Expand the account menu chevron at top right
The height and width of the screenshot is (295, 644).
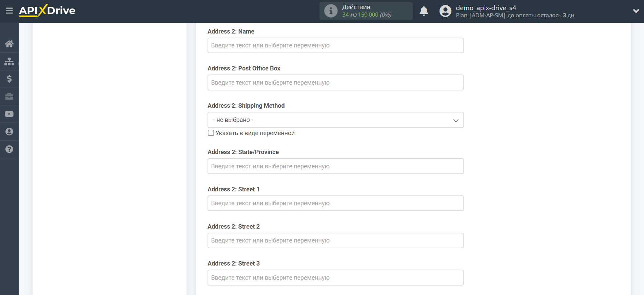tap(636, 11)
